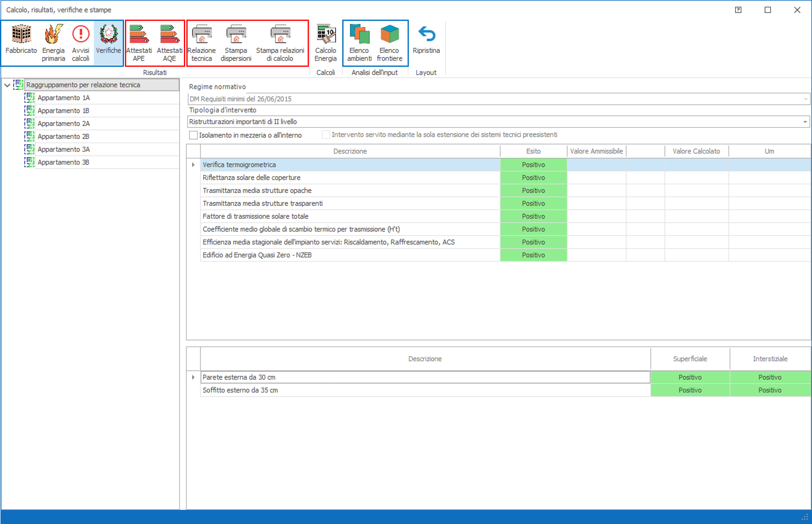Enable Isolamento in mezzeria o all'interno checkbox

click(x=193, y=135)
